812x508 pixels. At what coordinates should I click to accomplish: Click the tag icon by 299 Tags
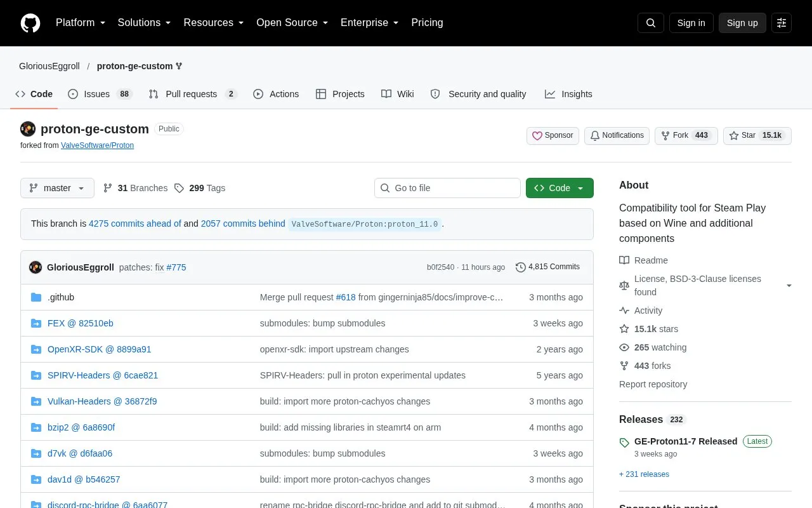click(179, 188)
